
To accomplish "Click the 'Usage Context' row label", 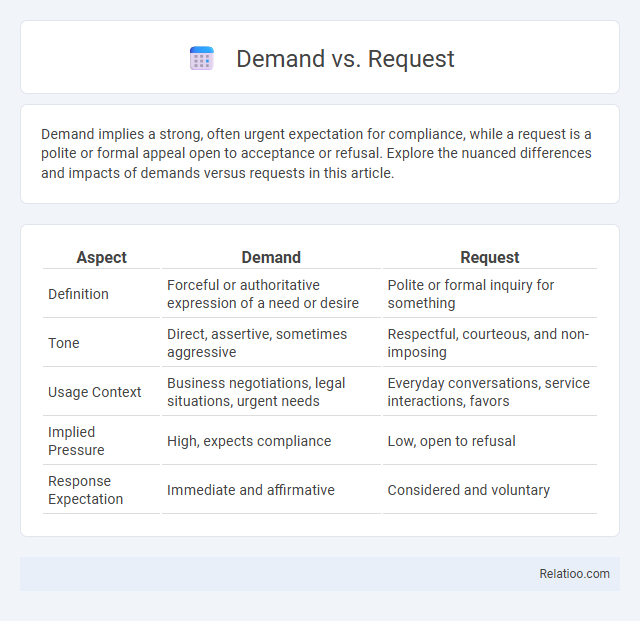I will click(94, 392).
